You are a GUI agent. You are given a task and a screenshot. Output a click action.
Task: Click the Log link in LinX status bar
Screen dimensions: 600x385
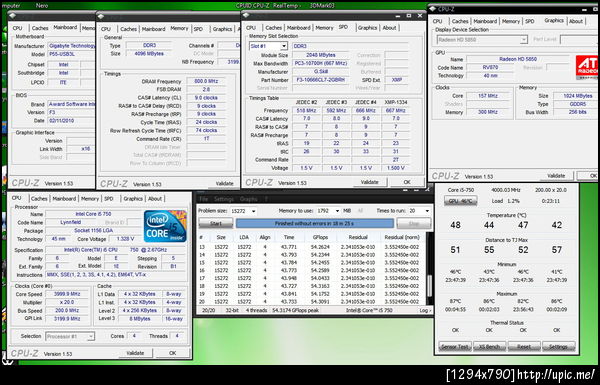pyautogui.click(x=425, y=310)
